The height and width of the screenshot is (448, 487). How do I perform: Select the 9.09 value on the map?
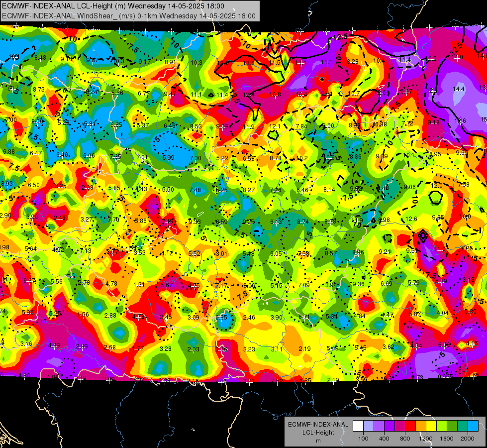[222, 126]
